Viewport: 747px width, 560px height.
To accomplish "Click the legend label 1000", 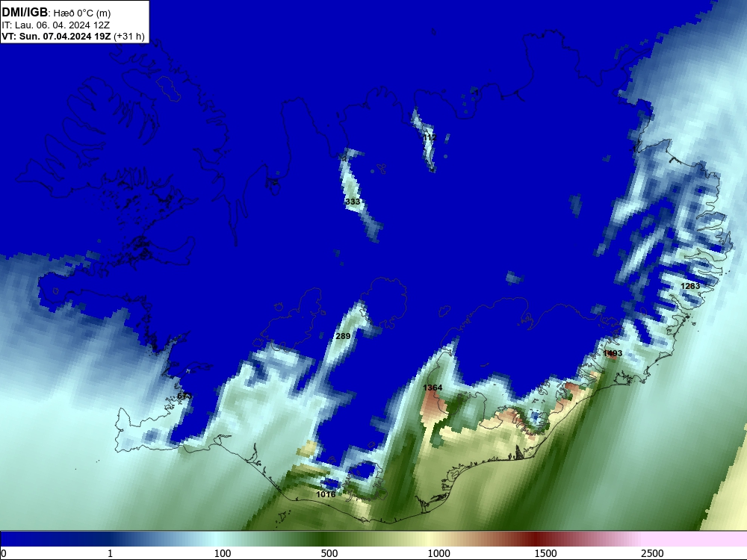I will pyautogui.click(x=438, y=553).
